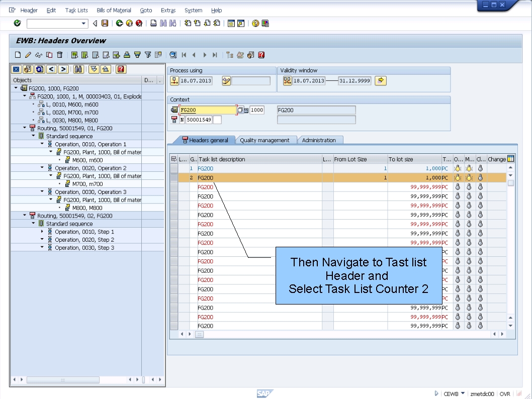The height and width of the screenshot is (399, 532).
Task: Toggle Display/Change with the glasses icon
Action: (39, 55)
